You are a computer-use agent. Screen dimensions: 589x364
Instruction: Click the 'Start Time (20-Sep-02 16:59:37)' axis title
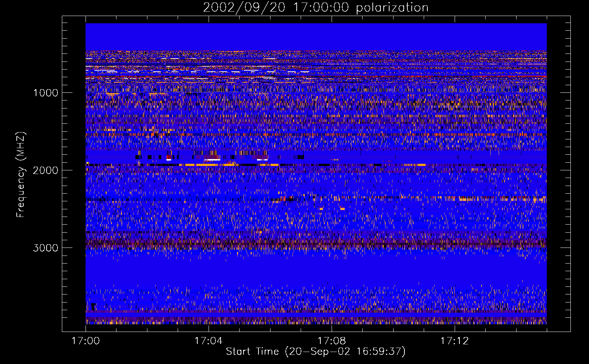click(x=316, y=352)
